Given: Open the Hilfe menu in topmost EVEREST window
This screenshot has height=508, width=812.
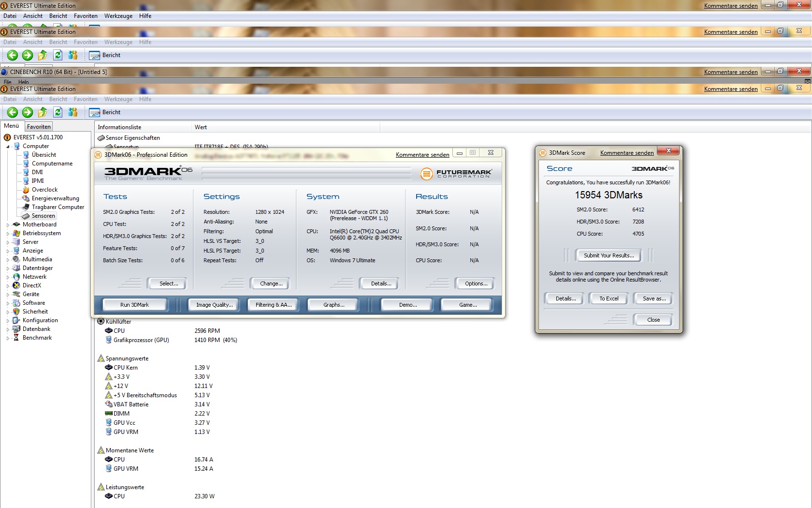Looking at the screenshot, I should tap(145, 16).
